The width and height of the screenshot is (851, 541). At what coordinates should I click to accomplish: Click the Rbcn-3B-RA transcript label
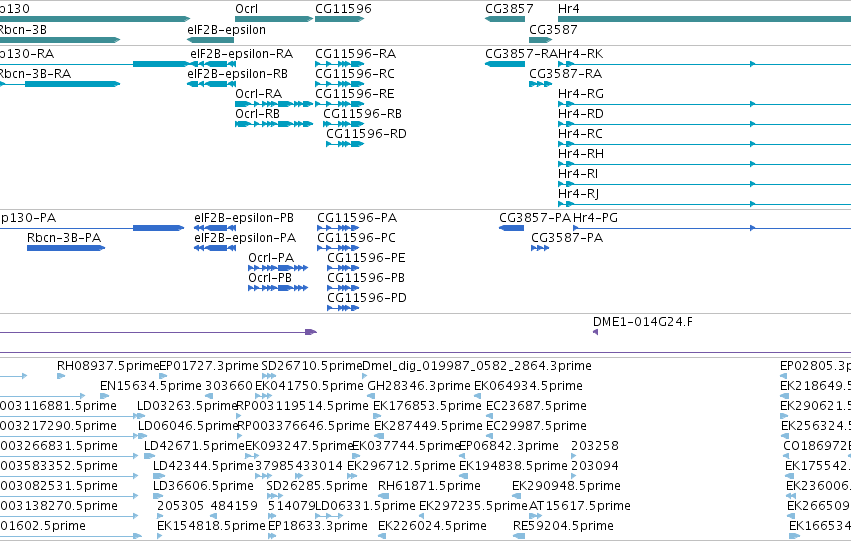coord(35,74)
